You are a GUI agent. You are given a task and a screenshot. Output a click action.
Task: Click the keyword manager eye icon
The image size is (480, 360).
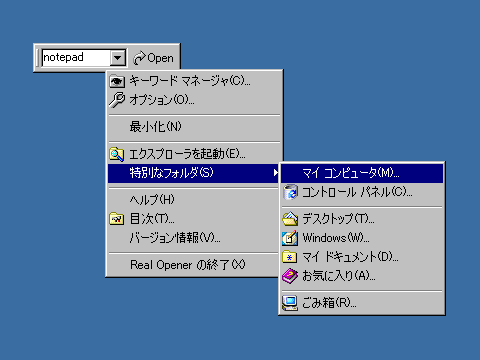117,81
